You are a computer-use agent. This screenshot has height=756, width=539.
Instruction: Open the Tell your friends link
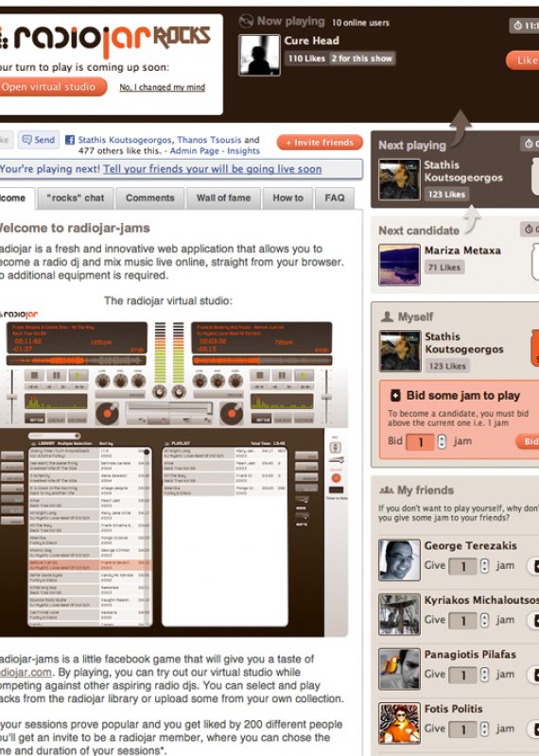(213, 169)
